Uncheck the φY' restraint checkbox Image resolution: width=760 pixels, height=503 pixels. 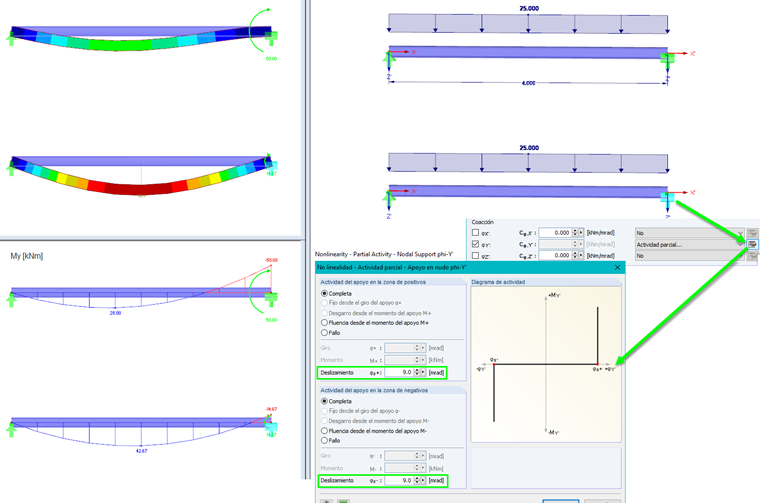[x=475, y=244]
